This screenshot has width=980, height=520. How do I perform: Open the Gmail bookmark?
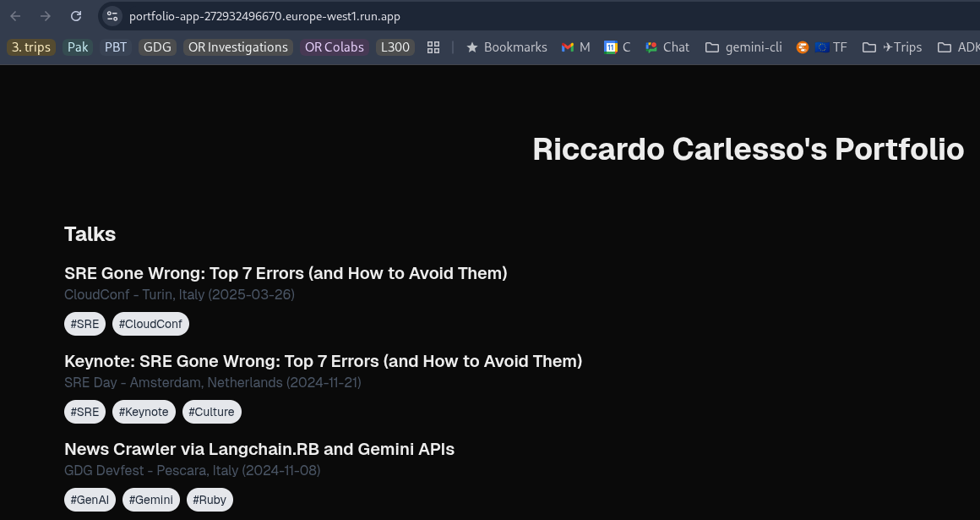tap(575, 47)
